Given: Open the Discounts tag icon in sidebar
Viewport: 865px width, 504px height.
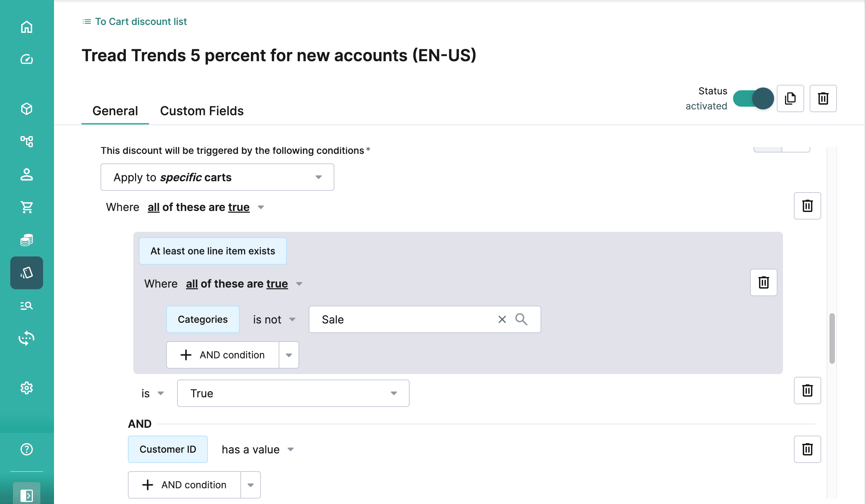Looking at the screenshot, I should point(26,273).
